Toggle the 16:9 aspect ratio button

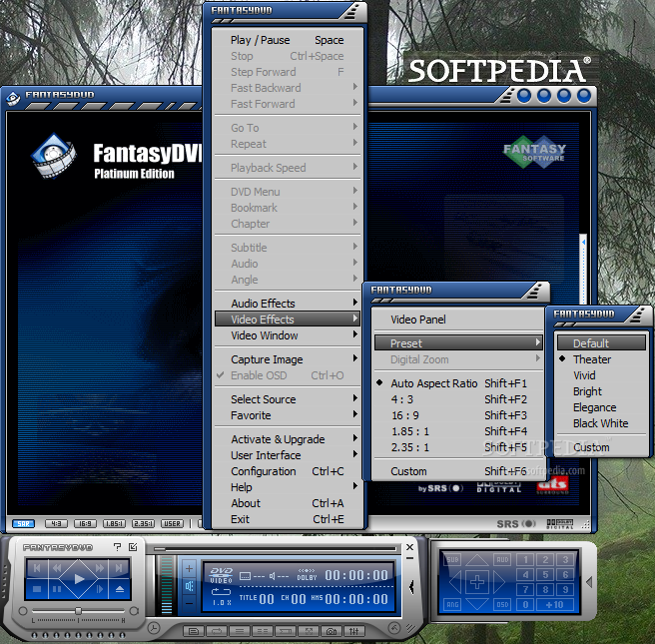pos(85,523)
